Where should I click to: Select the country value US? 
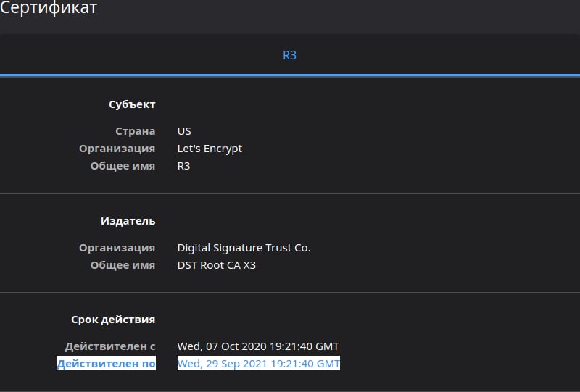click(x=184, y=131)
